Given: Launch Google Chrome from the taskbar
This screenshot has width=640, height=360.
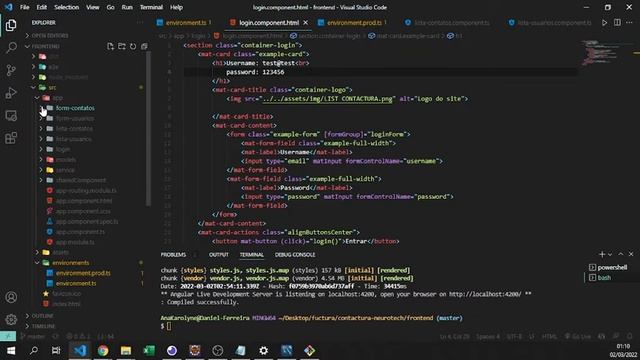Looking at the screenshot, I should click(103, 351).
